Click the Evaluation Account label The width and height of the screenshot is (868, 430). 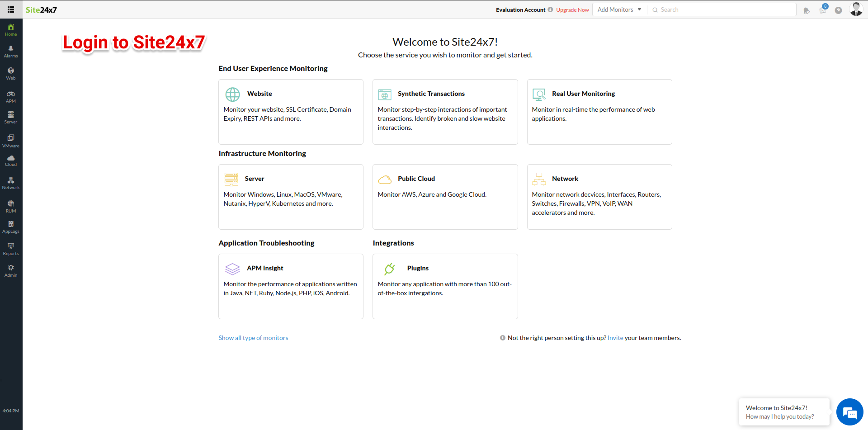coord(520,9)
